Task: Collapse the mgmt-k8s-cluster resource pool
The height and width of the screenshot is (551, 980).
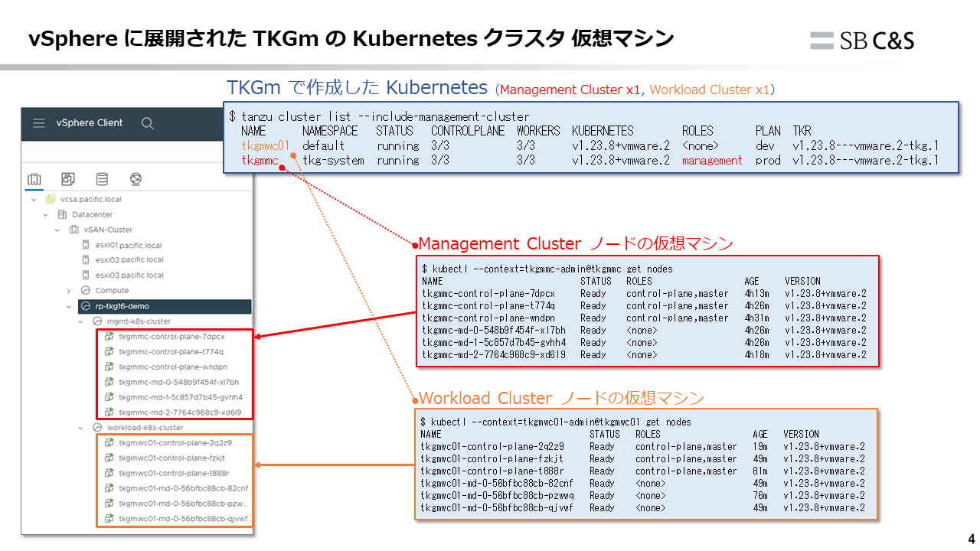Action: click(x=80, y=321)
